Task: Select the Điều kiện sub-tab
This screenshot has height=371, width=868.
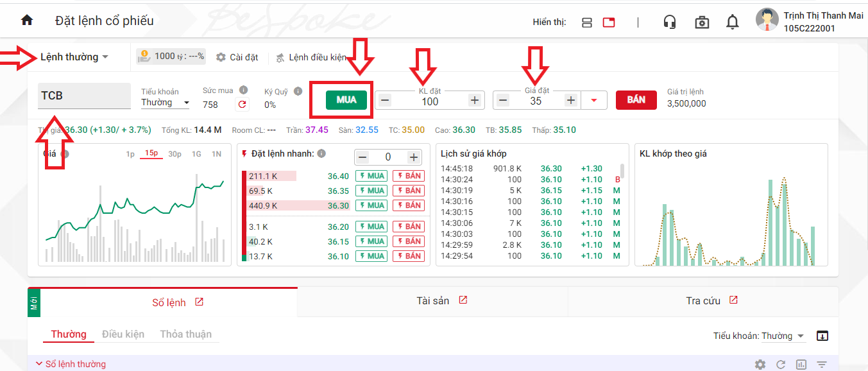Action: pyautogui.click(x=123, y=334)
